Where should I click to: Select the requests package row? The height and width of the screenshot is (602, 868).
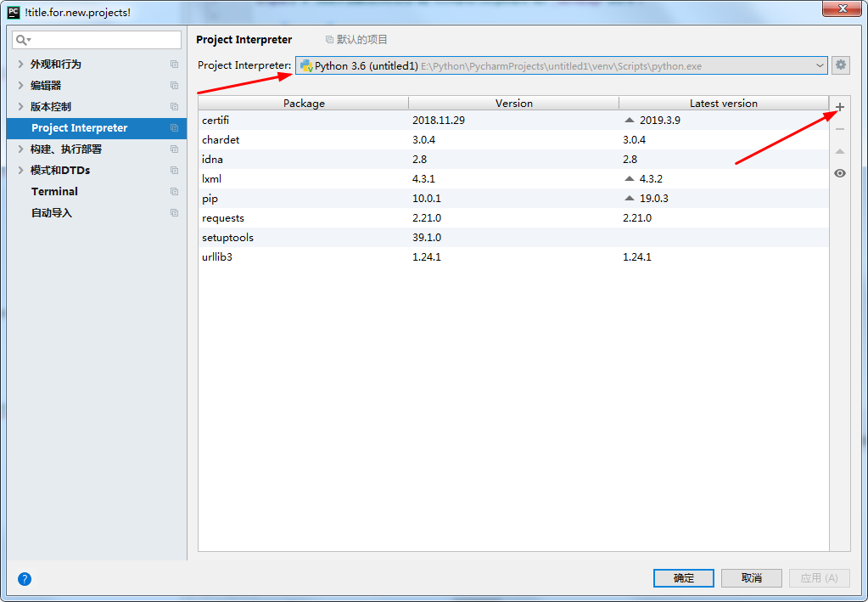(513, 217)
